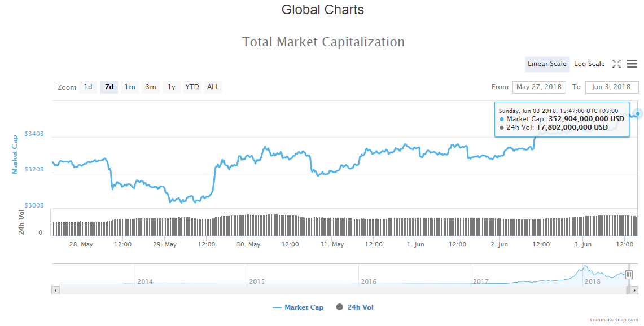644x326 pixels.
Task: Open the chart fullscreen expand icon
Action: [616, 64]
